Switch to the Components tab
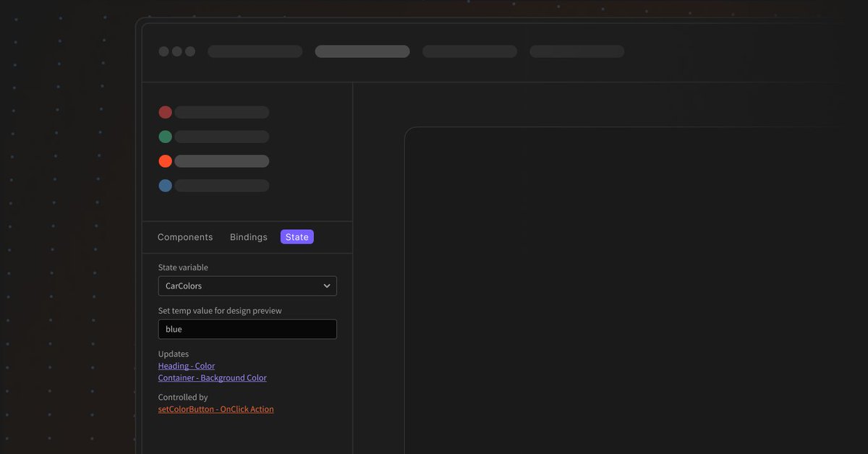 coord(185,236)
